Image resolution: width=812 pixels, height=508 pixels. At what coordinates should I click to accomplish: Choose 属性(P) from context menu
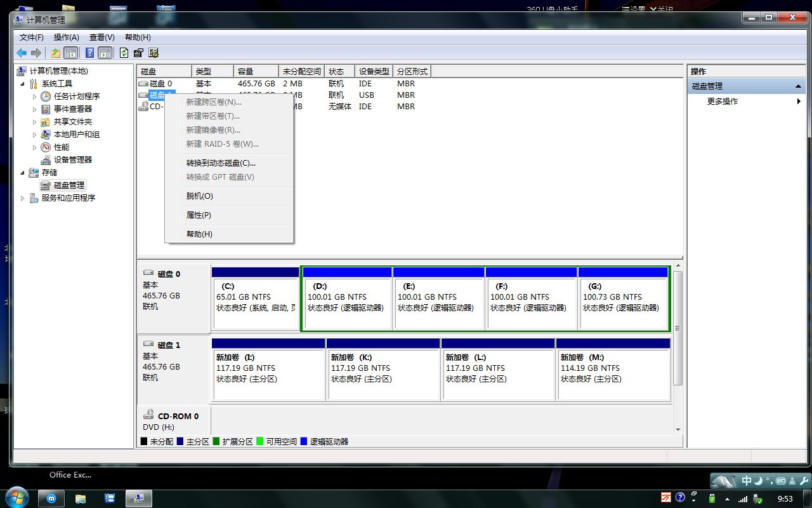click(x=229, y=215)
